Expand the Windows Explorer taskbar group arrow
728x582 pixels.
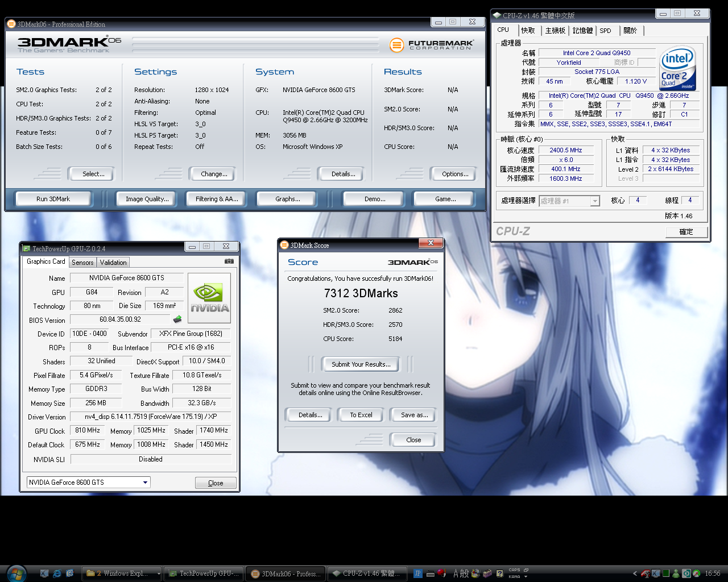pyautogui.click(x=159, y=573)
